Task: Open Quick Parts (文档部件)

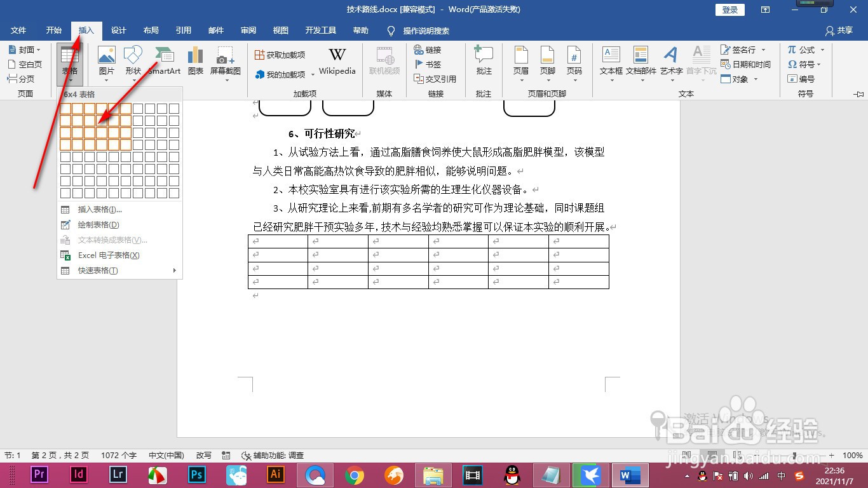Action: pos(641,64)
